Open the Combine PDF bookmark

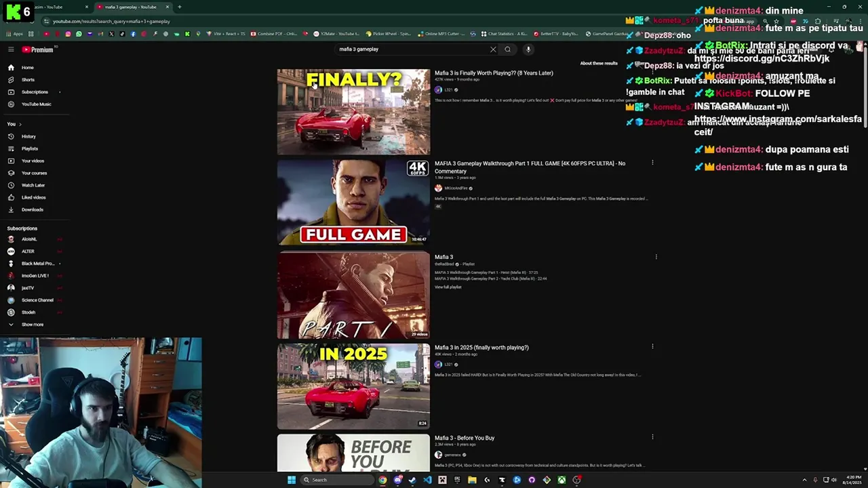pos(275,34)
